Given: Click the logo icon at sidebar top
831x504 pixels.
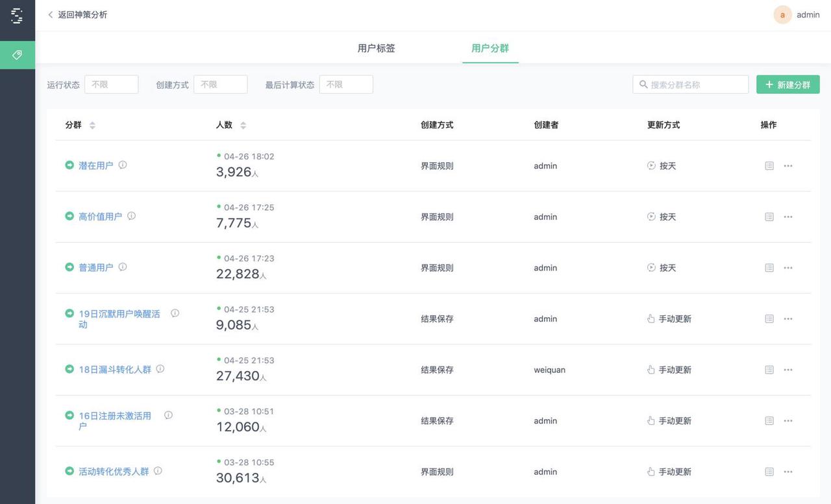Looking at the screenshot, I should [x=17, y=16].
